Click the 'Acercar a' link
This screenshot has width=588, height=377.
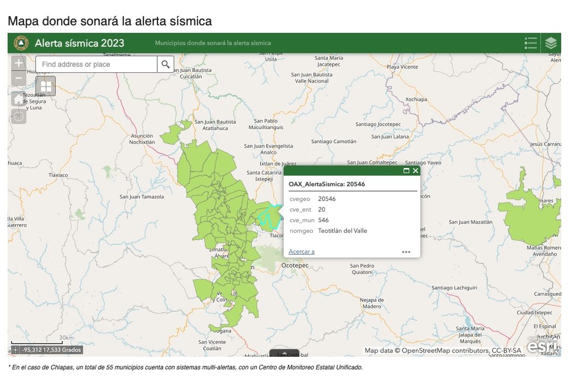[x=302, y=251]
